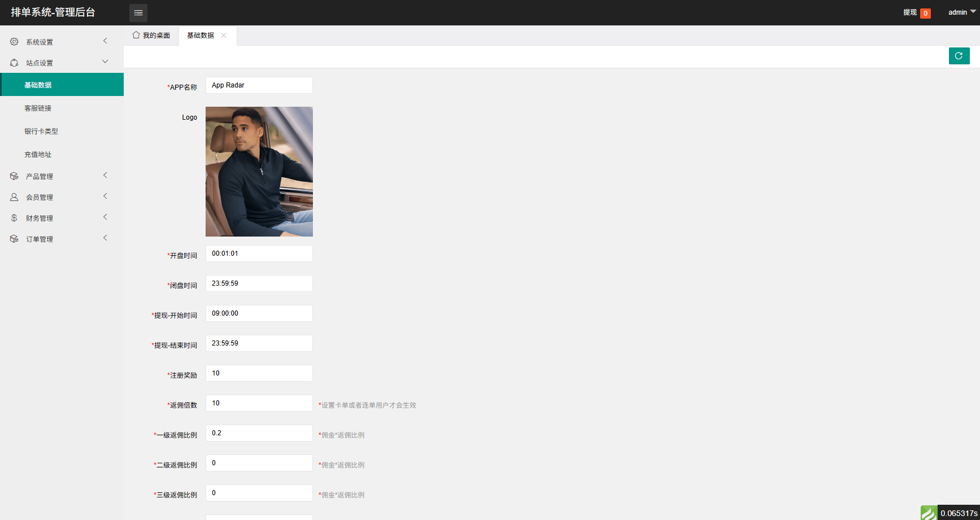980x520 pixels.
Task: Focus the APP名称 input field
Action: 259,85
